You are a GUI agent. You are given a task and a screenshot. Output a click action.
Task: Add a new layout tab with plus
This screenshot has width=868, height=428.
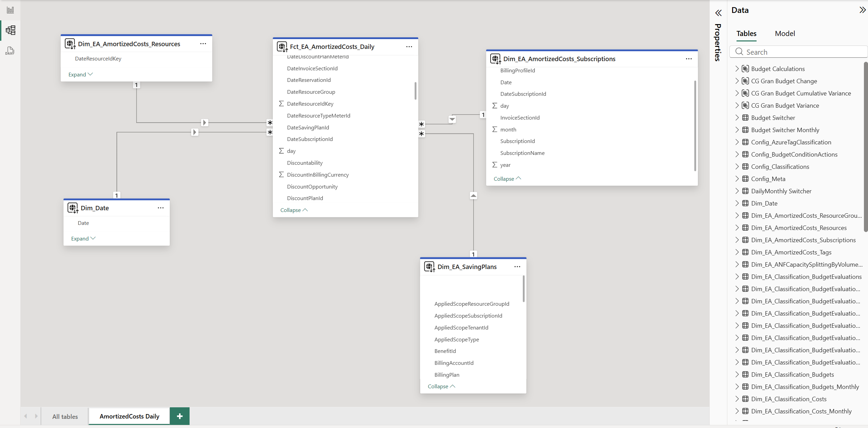(180, 416)
